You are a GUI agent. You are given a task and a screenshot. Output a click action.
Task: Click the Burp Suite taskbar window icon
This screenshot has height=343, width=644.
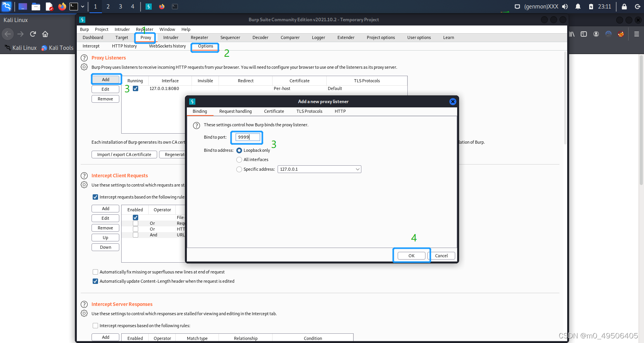pos(149,7)
